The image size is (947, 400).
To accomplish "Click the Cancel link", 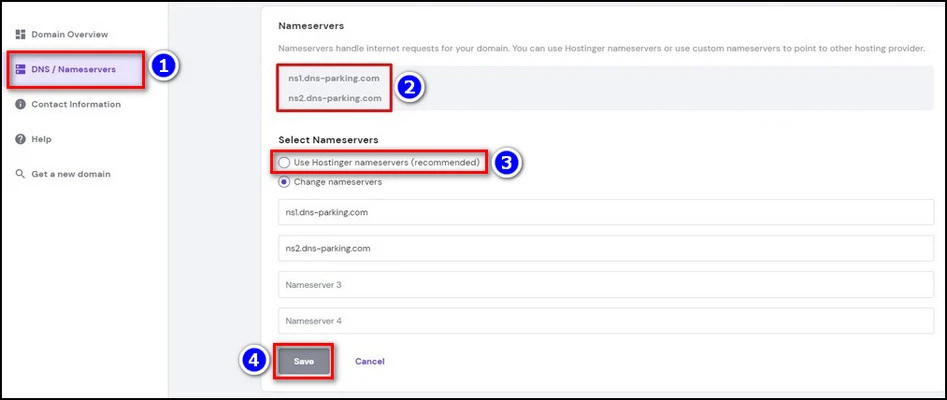I will click(370, 361).
